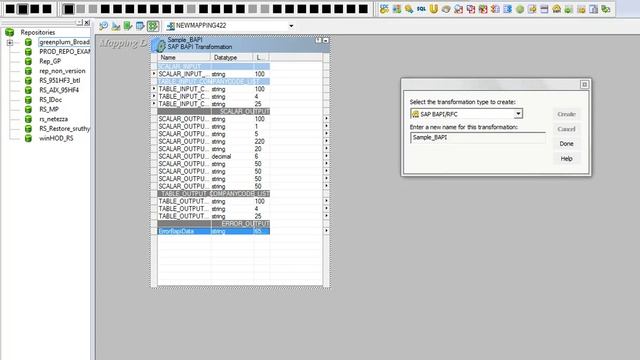This screenshot has height=360, width=640.
Task: Select the RS_951HF3_btl repository
Action: pyautogui.click(x=60, y=80)
